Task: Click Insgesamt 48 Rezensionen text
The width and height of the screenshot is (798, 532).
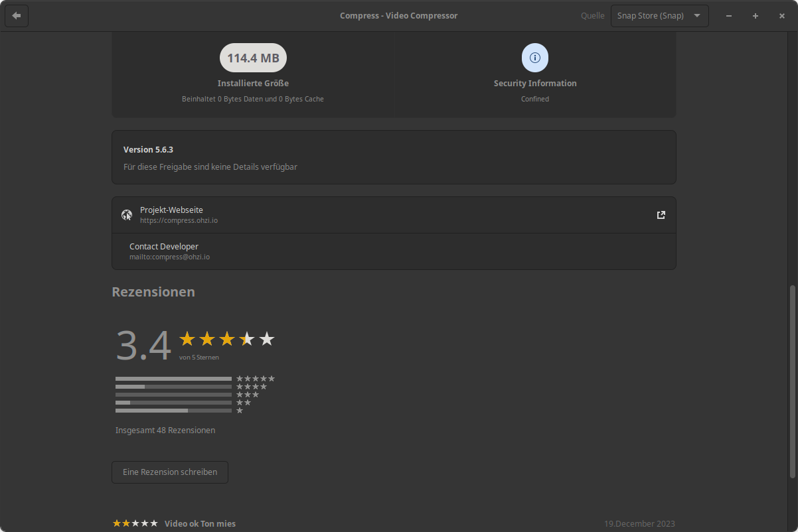Action: (165, 431)
